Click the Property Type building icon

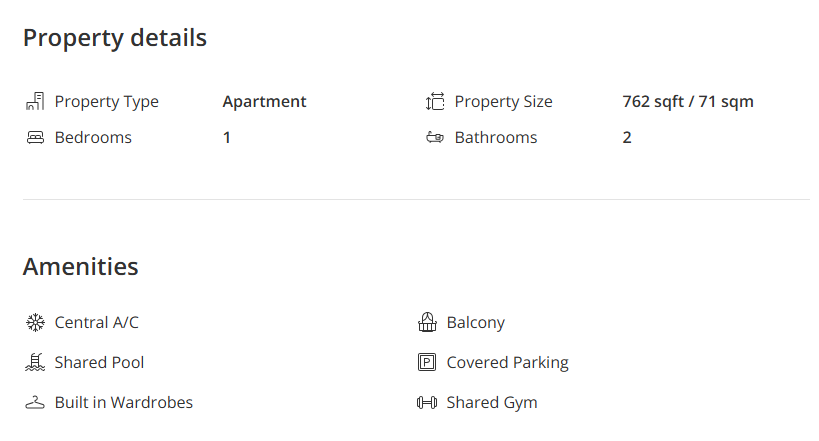click(x=35, y=101)
